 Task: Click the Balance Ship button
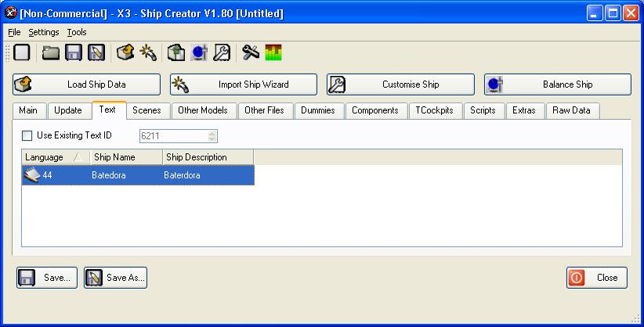(558, 84)
